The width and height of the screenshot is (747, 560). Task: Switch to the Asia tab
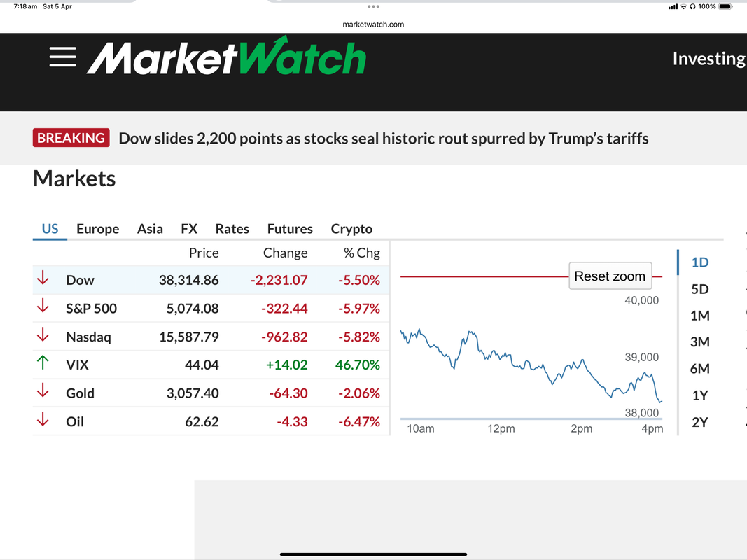pos(150,229)
